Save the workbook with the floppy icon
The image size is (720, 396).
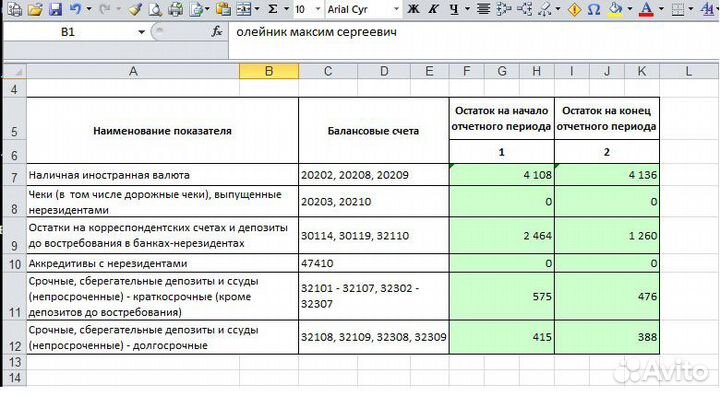click(55, 9)
